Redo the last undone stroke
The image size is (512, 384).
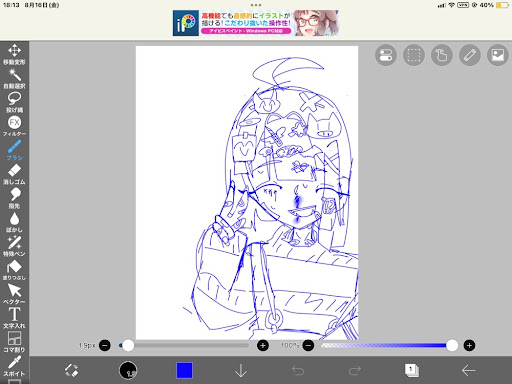tap(355, 370)
